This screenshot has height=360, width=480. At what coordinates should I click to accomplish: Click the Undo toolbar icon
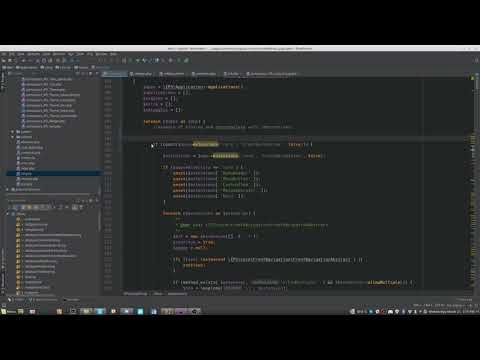23,60
